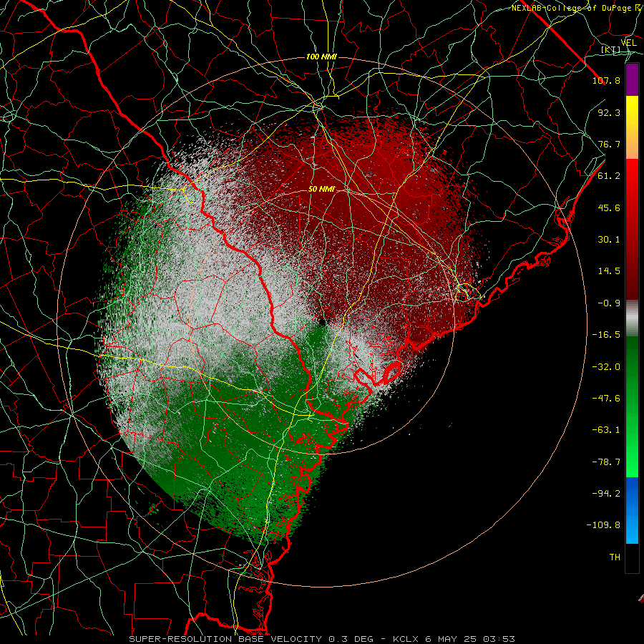Click the -32.0 value on velocity scale
This screenshot has height=644, width=644.
[x=606, y=367]
